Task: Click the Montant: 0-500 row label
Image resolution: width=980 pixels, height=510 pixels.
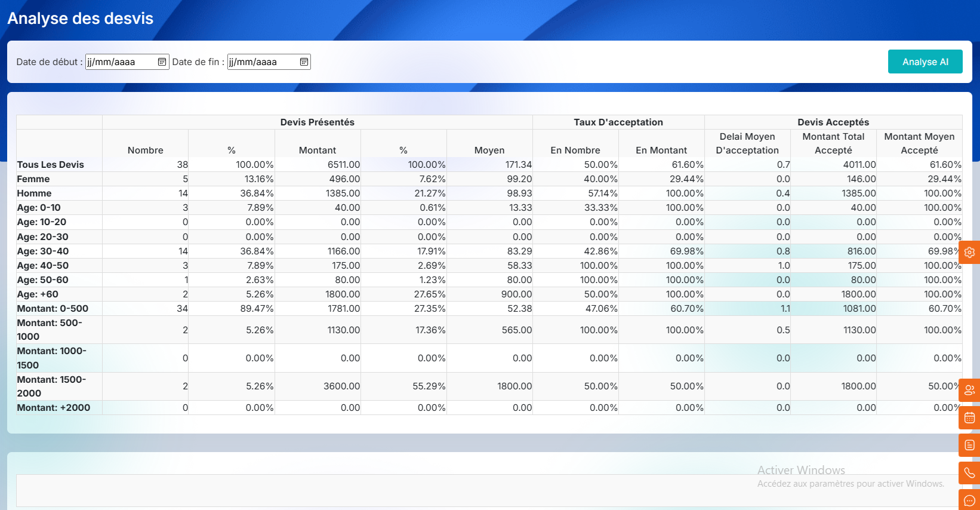Action: [53, 309]
